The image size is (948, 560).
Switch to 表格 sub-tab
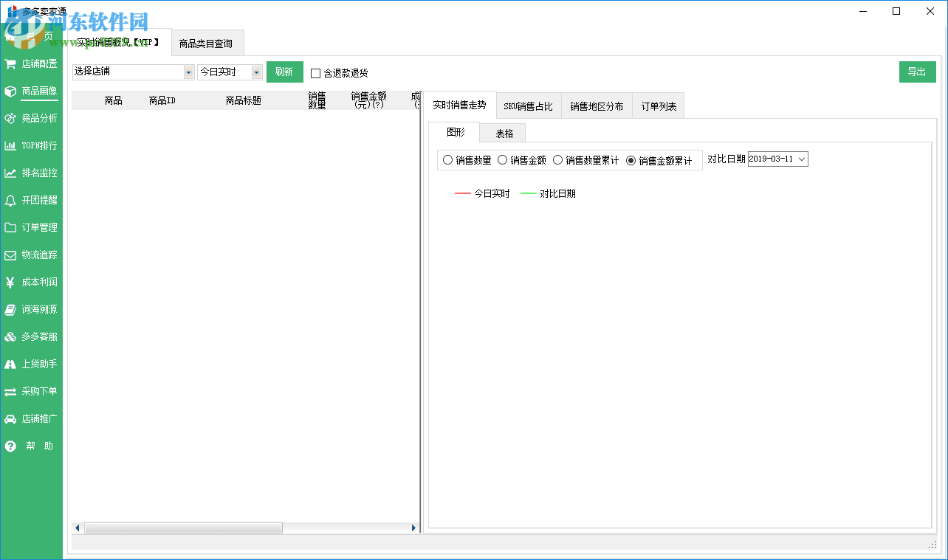(504, 134)
